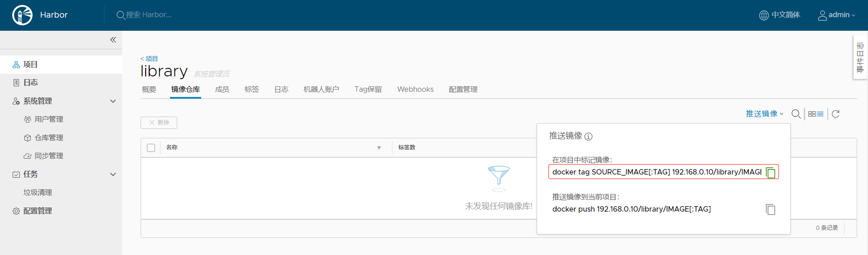The width and height of the screenshot is (868, 255).
Task: Click the search magnifier in header
Action: [121, 15]
